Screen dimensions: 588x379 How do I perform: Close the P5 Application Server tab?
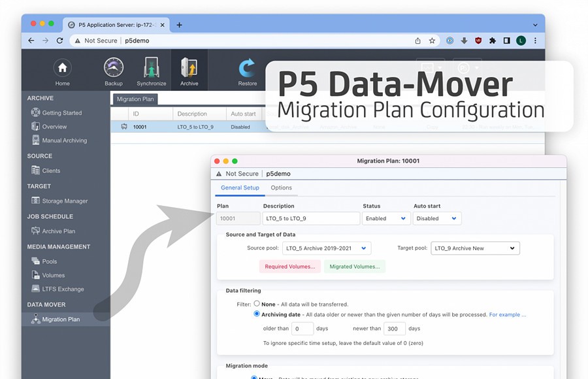[163, 25]
